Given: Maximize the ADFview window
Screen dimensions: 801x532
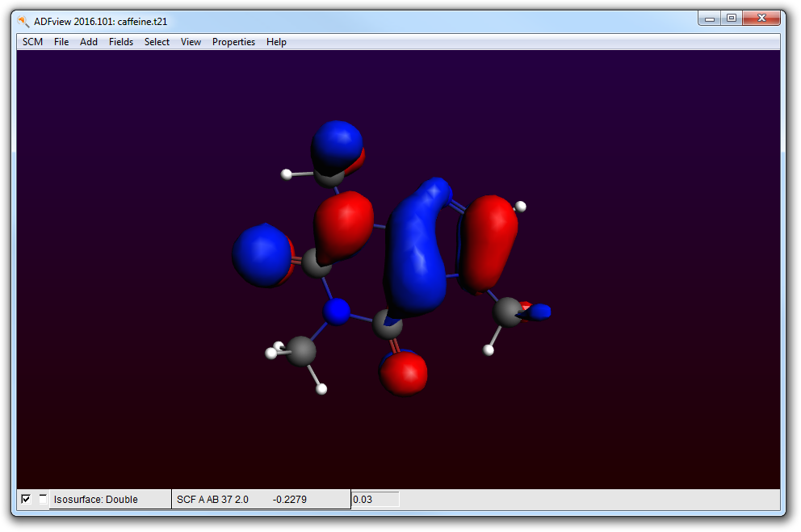Looking at the screenshot, I should tap(732, 19).
